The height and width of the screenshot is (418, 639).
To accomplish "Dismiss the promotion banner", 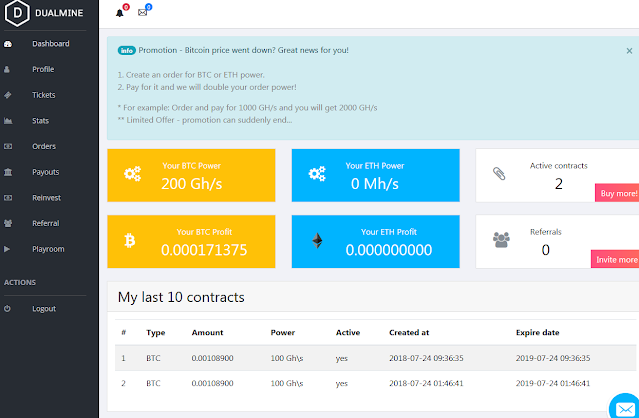I will [x=629, y=51].
